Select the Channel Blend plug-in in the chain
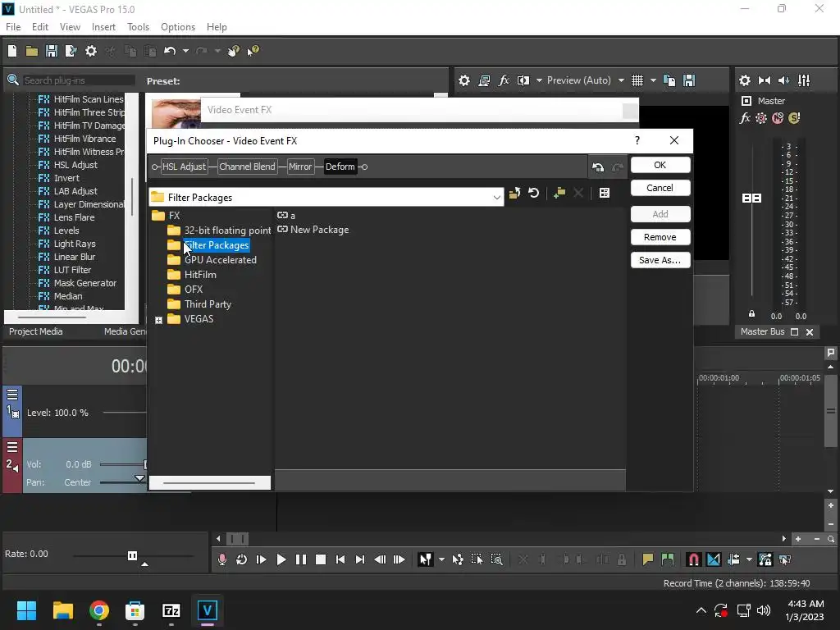Screen dimensions: 840x630 (x=247, y=167)
